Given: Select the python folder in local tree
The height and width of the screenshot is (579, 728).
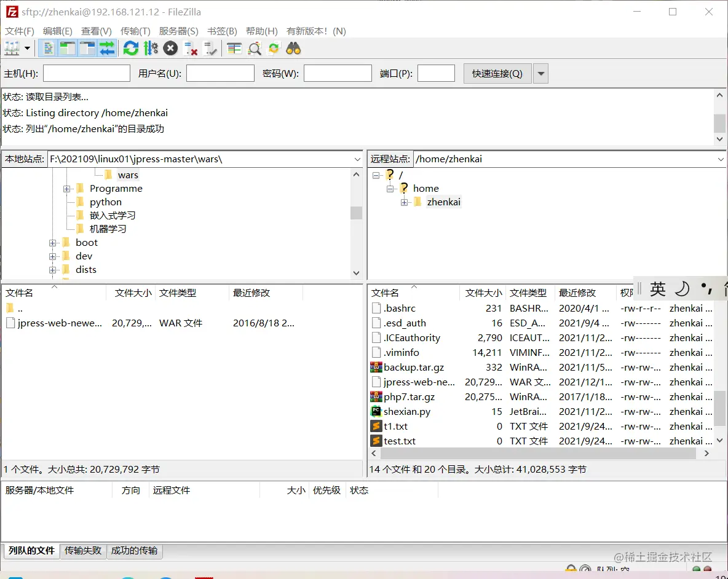Looking at the screenshot, I should [105, 202].
